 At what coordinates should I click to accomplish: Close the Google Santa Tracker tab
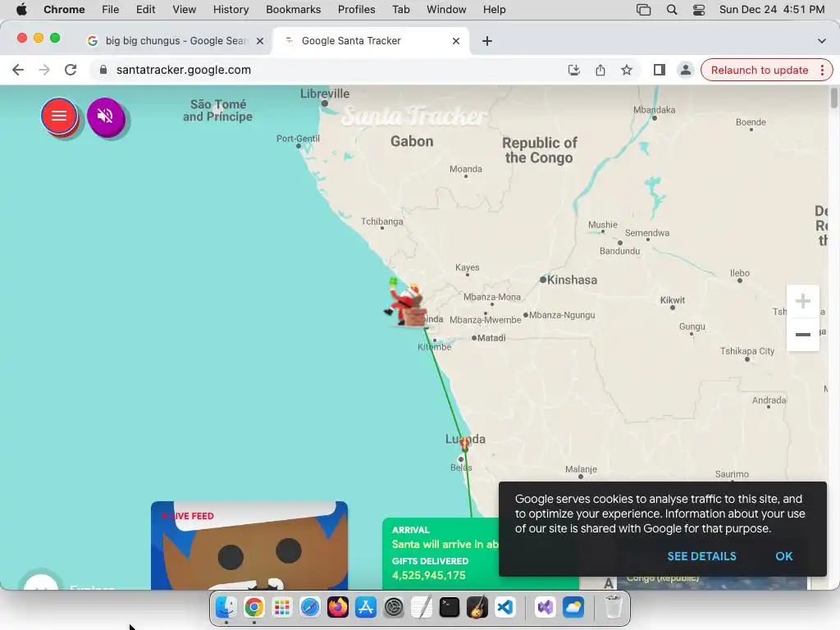(x=456, y=41)
